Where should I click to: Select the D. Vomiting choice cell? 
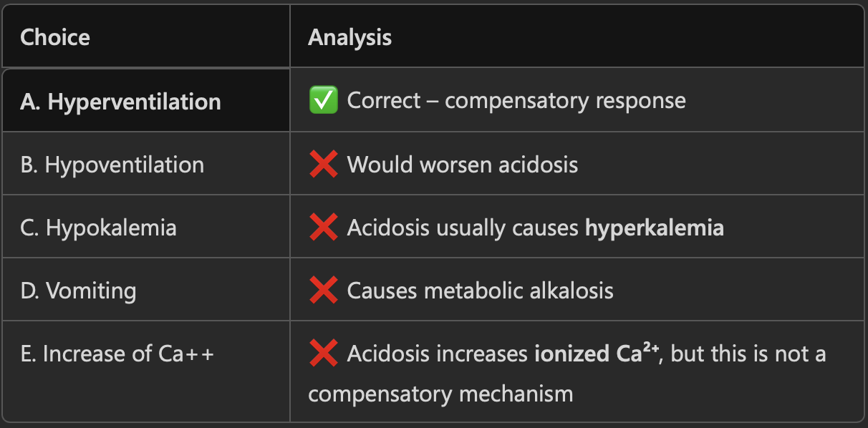pyautogui.click(x=78, y=291)
